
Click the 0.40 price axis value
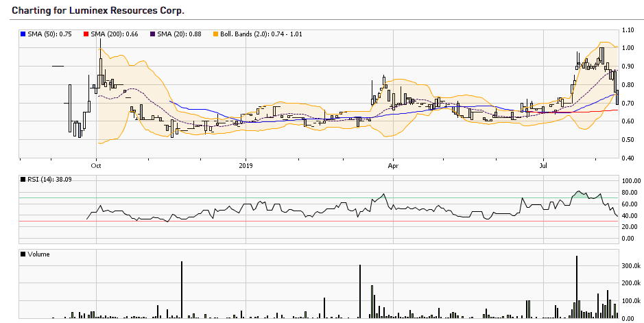point(628,158)
